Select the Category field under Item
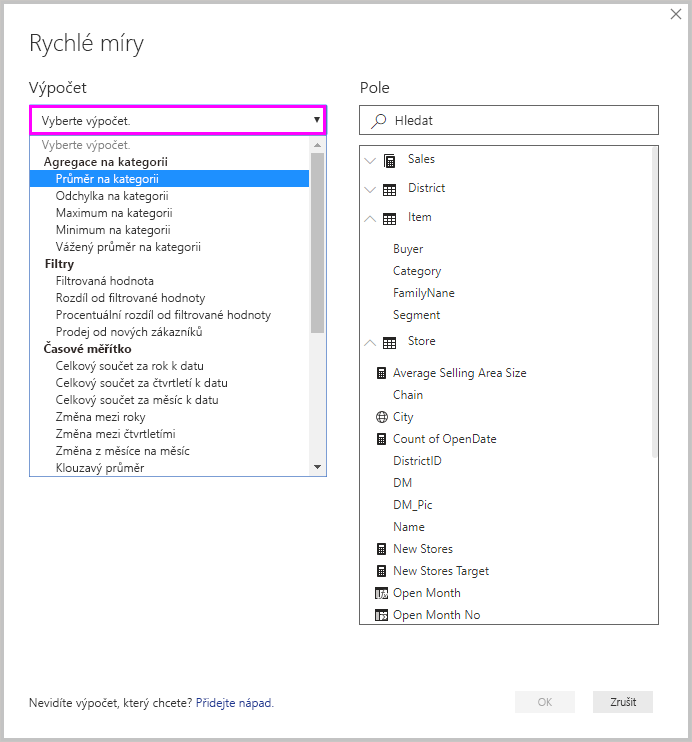This screenshot has height=742, width=692. click(x=417, y=271)
